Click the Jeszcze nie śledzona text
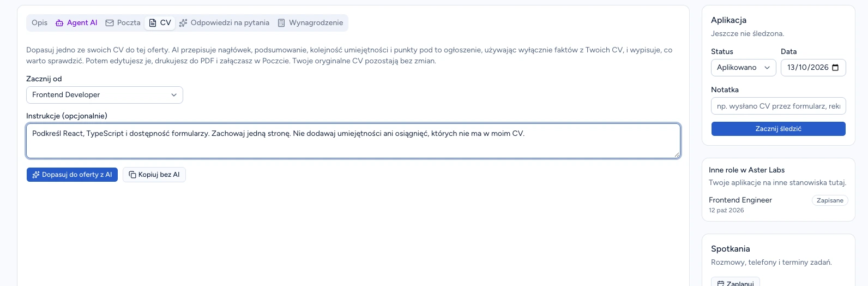Viewport: 868px width, 286px height. click(x=748, y=34)
